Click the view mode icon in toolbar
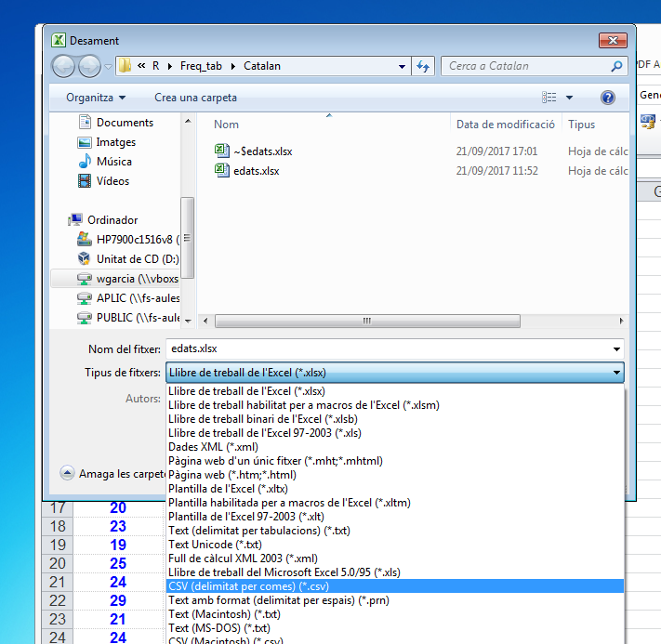Viewport: 661px width, 644px height. (x=549, y=98)
